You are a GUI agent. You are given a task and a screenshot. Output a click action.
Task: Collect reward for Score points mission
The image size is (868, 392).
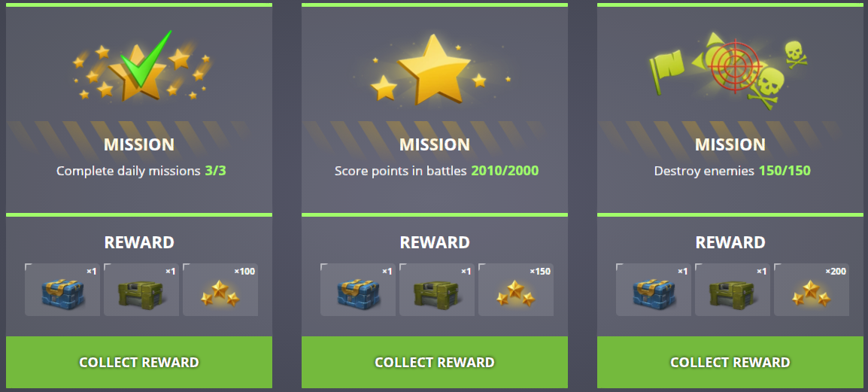pos(435,362)
